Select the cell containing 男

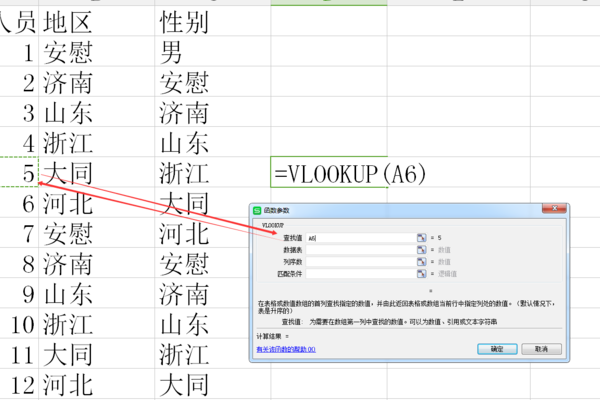pos(212,51)
